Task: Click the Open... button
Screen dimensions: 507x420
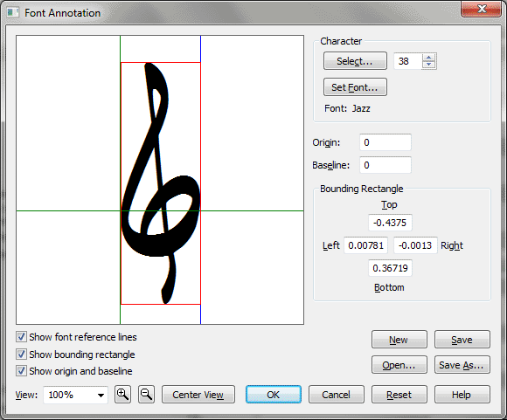Action: click(x=399, y=365)
